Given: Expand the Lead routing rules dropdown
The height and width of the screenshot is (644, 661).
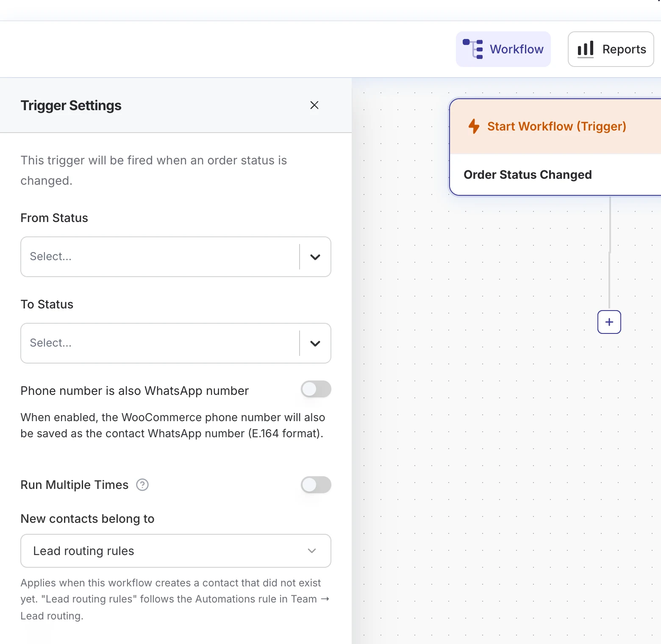Looking at the screenshot, I should tap(176, 551).
